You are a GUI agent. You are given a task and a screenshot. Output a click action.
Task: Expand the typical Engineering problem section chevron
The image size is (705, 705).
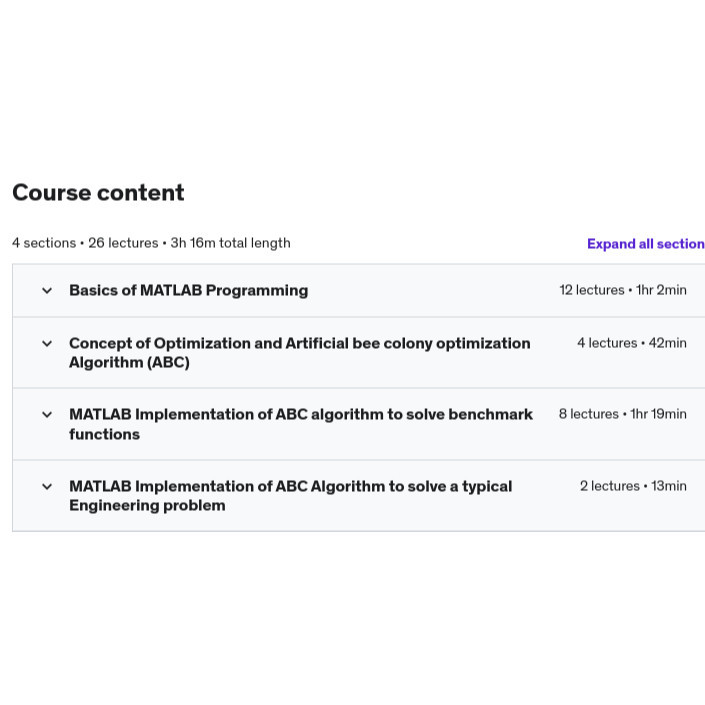pyautogui.click(x=47, y=486)
